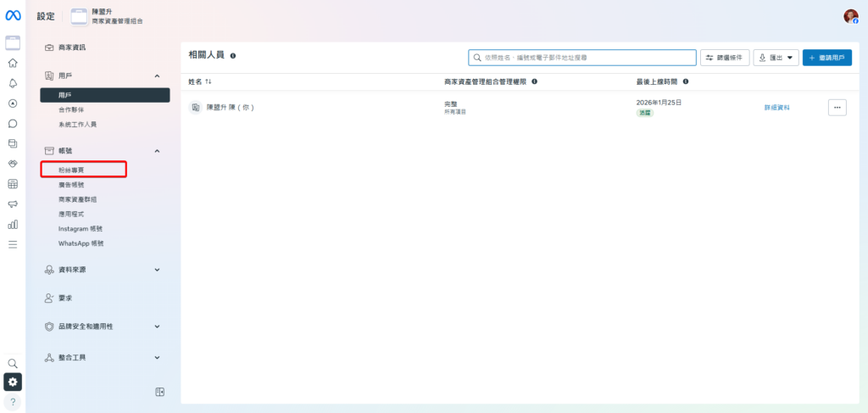The height and width of the screenshot is (413, 868).
Task: Open the all tools hamburger icon
Action: coord(13,244)
